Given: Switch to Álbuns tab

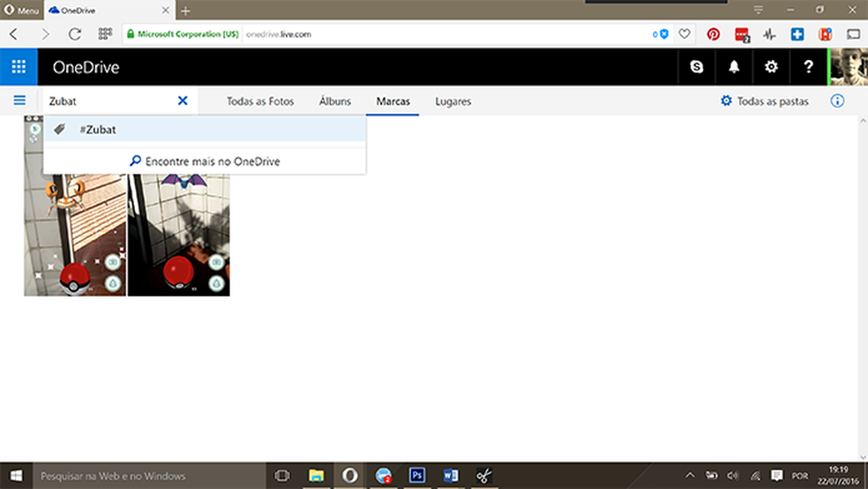Looking at the screenshot, I should [x=335, y=102].
